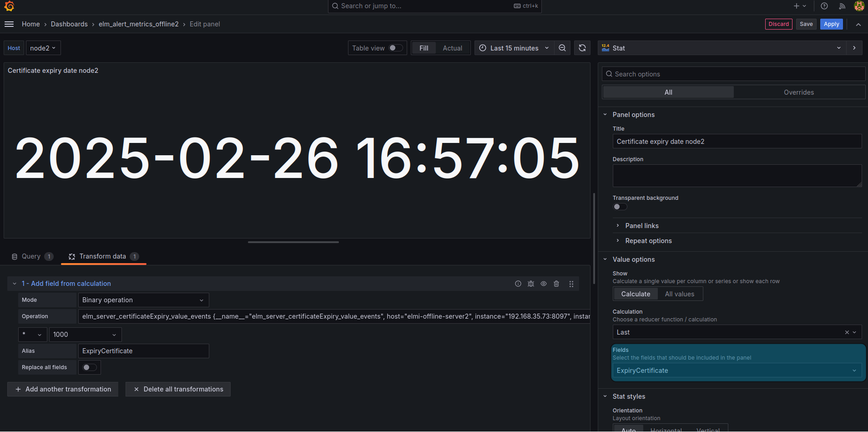
Task: Open the Stat visualization type dropdown
Action: coord(722,48)
